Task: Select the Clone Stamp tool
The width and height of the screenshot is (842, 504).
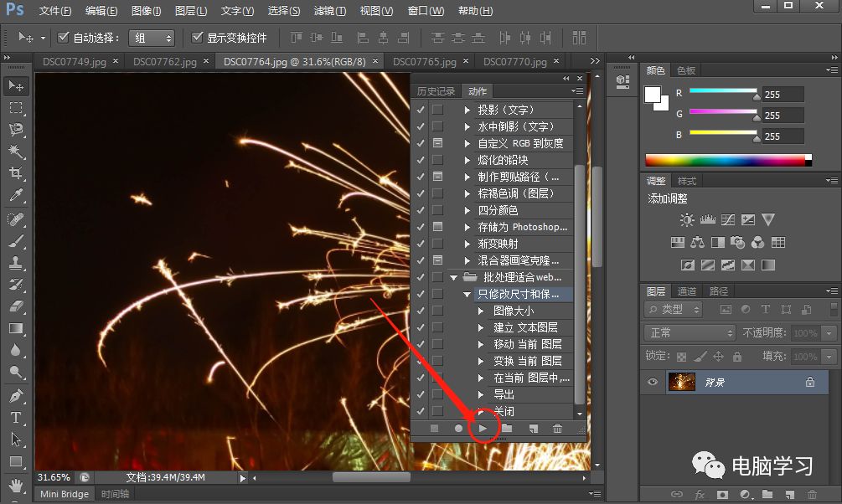Action: pos(16,263)
